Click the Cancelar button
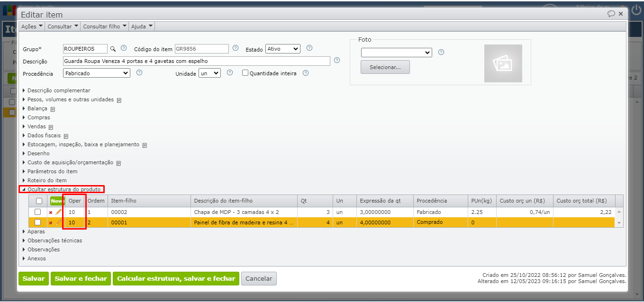644x302 pixels. pos(259,278)
